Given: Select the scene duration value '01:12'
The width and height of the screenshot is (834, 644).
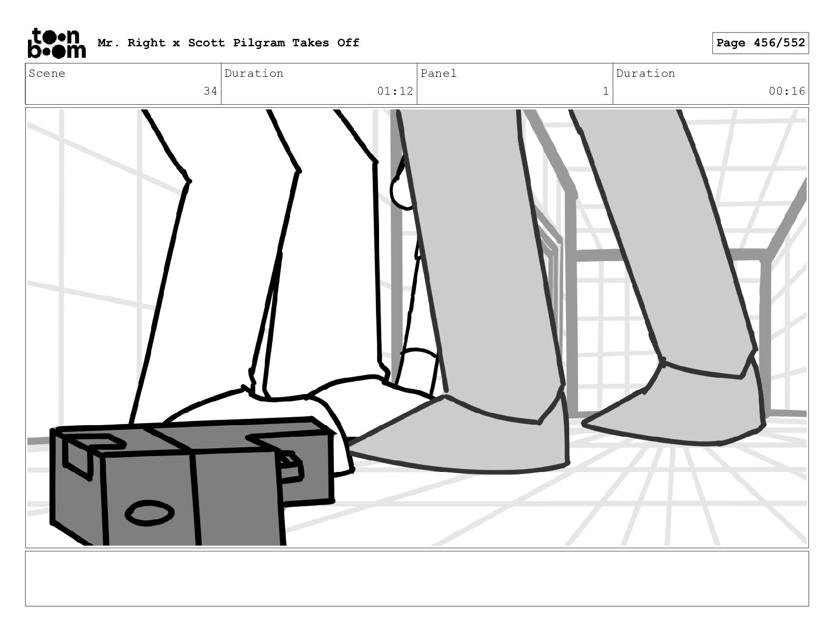Looking at the screenshot, I should pos(395,91).
